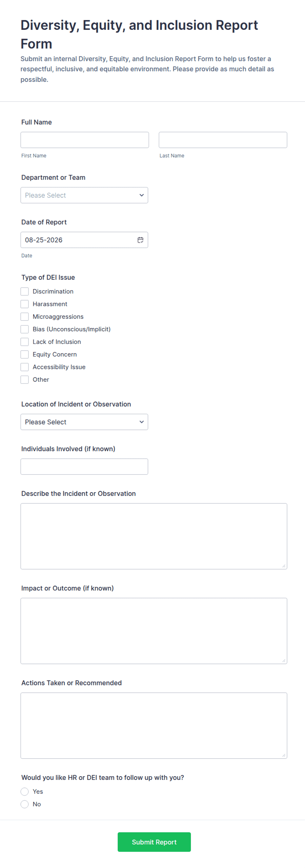Choose Yes for HR follow up

[x=25, y=792]
